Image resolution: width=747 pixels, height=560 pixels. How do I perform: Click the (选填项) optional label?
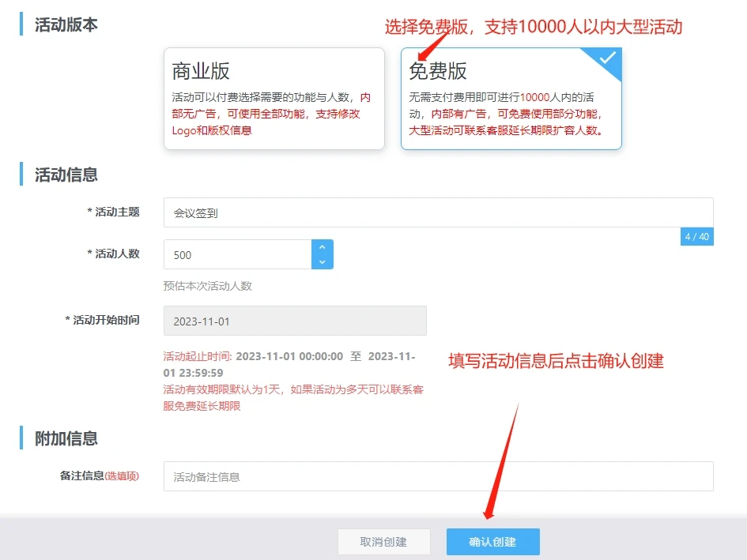tap(122, 475)
